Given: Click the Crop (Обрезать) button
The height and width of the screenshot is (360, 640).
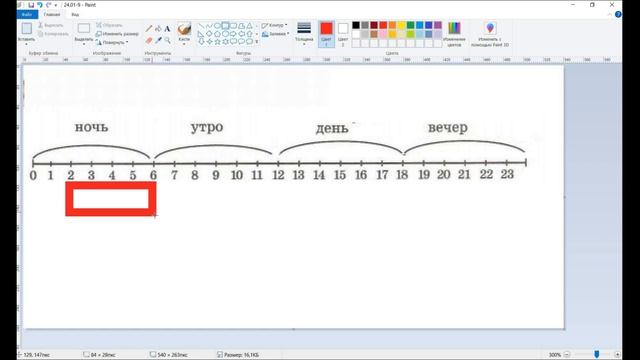Looking at the screenshot, I should pyautogui.click(x=109, y=25).
